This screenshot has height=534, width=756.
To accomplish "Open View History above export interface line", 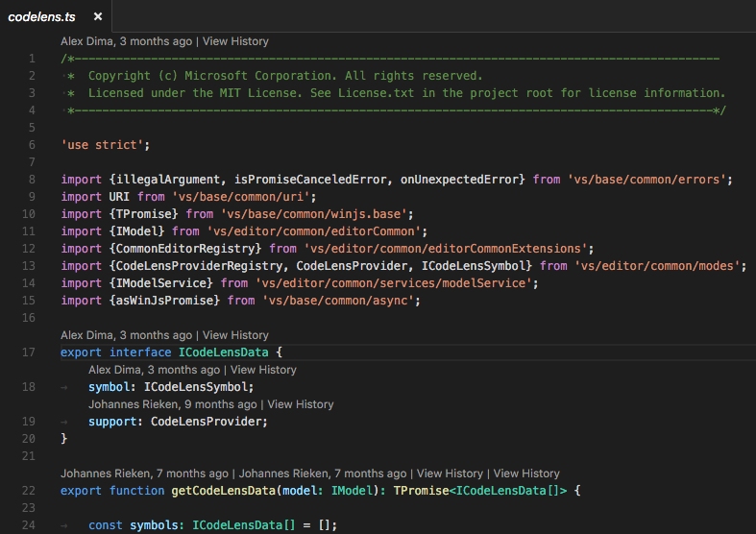I will [x=235, y=335].
